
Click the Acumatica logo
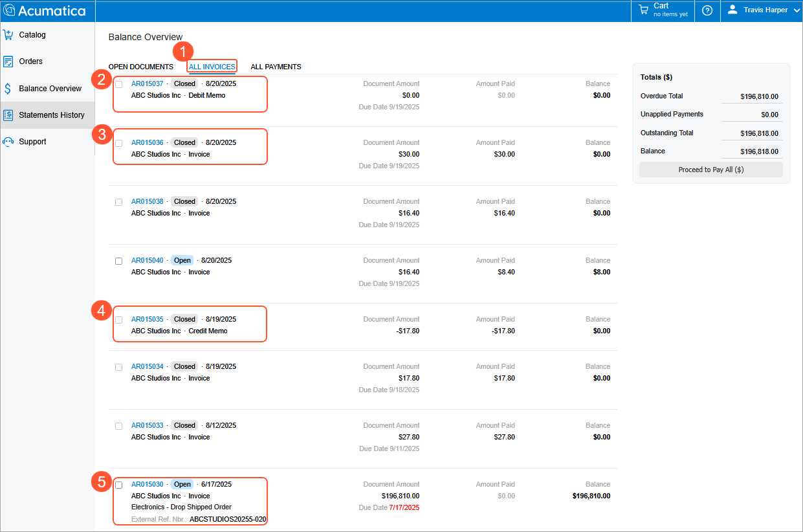coord(44,10)
